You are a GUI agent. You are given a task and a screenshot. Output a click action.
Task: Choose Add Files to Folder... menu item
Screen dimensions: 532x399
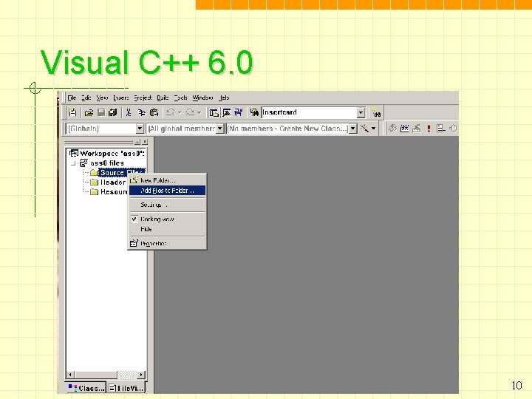click(167, 191)
